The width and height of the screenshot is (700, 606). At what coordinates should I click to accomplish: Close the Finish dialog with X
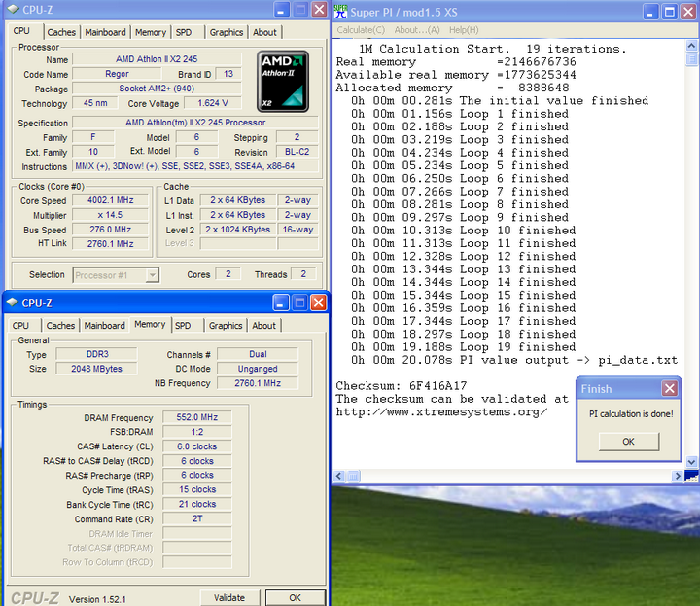pyautogui.click(x=670, y=388)
